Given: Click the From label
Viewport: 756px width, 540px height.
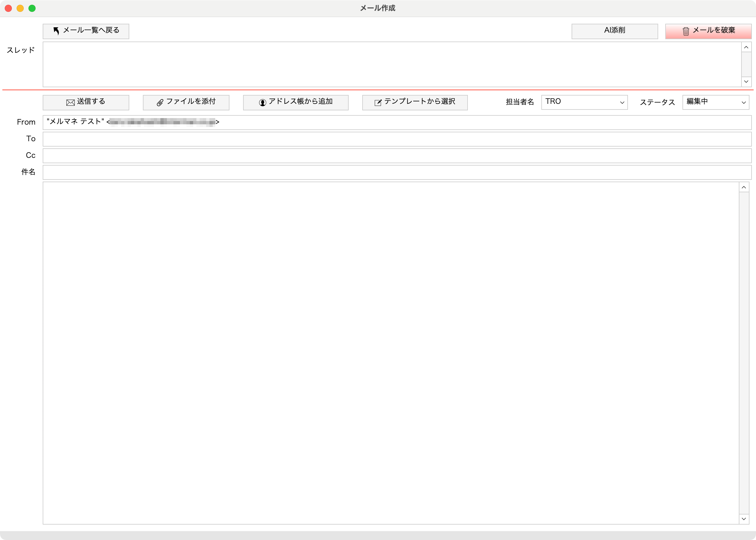Looking at the screenshot, I should (x=26, y=122).
